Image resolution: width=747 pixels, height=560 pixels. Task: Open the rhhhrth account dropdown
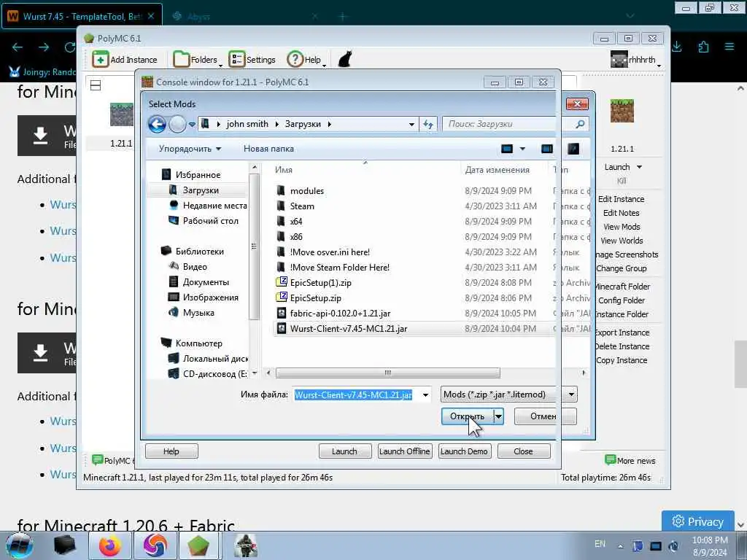click(x=635, y=60)
